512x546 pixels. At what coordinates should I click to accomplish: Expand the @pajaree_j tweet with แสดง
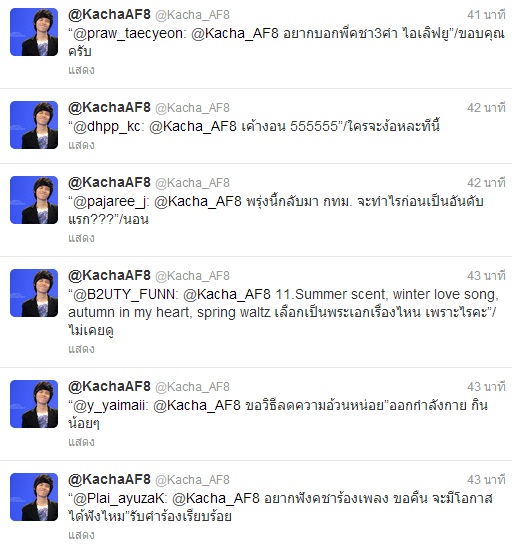tap(81, 238)
